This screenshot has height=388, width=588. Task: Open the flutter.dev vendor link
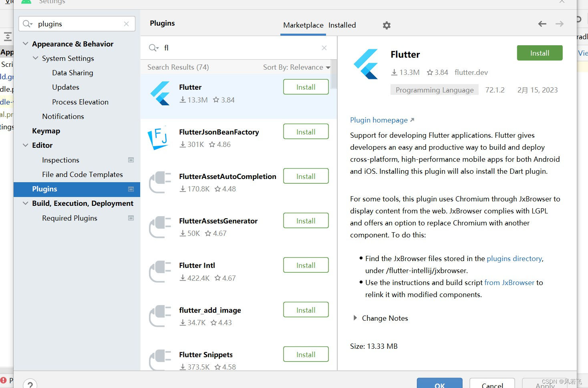coord(471,72)
